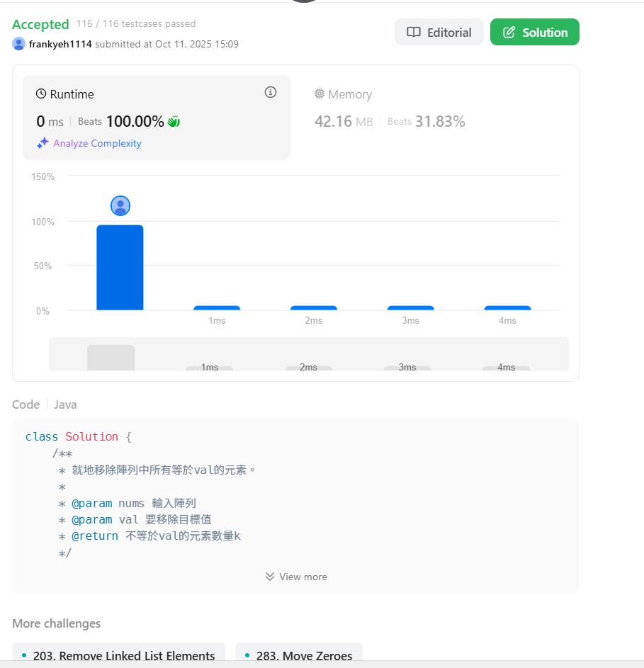Open 283. Move Zeroes challenge
The height and width of the screenshot is (668, 644).
pos(299,655)
